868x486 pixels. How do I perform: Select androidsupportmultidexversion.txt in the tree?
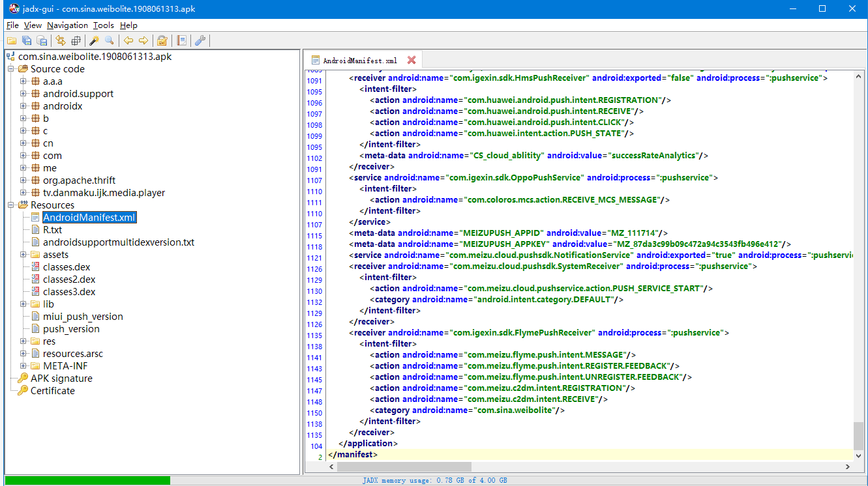coord(119,242)
